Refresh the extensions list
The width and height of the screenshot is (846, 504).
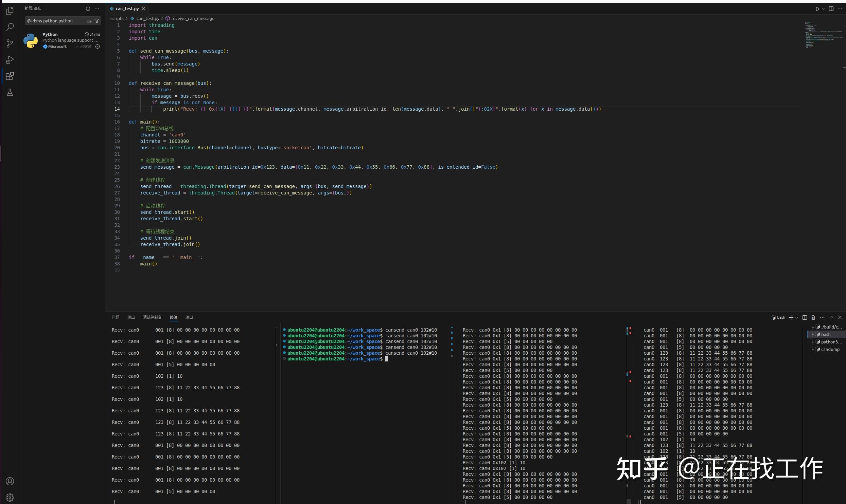pyautogui.click(x=88, y=9)
